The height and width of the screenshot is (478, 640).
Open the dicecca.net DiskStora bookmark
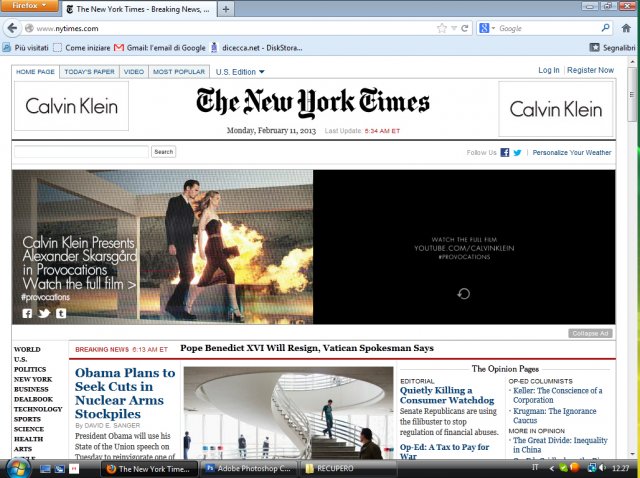tap(256, 48)
